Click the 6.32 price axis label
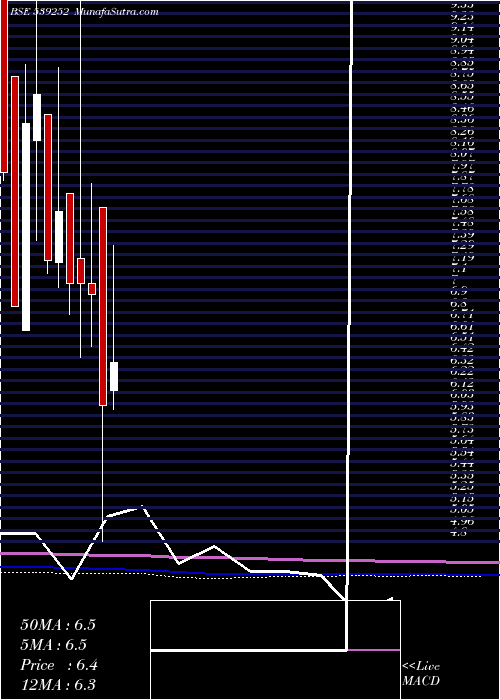500x700 pixels. click(x=462, y=361)
